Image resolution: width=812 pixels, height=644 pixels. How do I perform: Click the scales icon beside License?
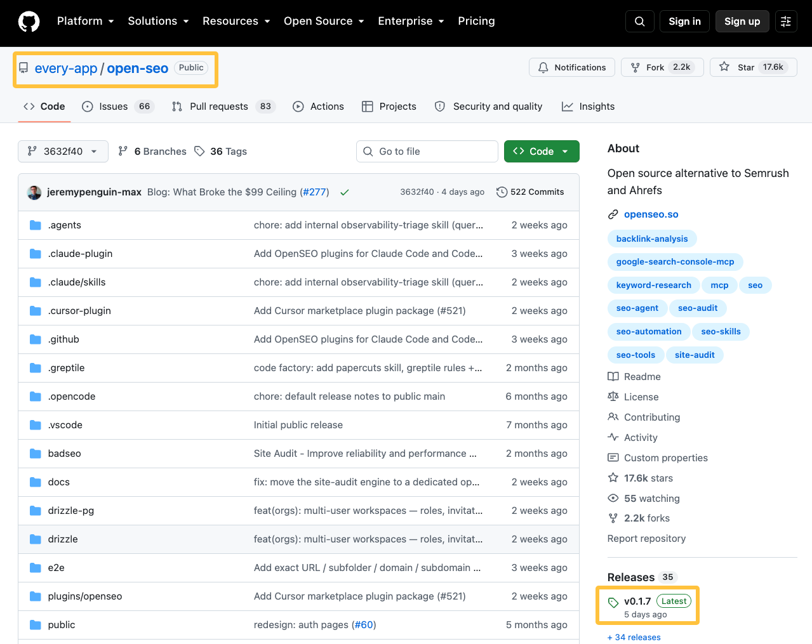613,397
